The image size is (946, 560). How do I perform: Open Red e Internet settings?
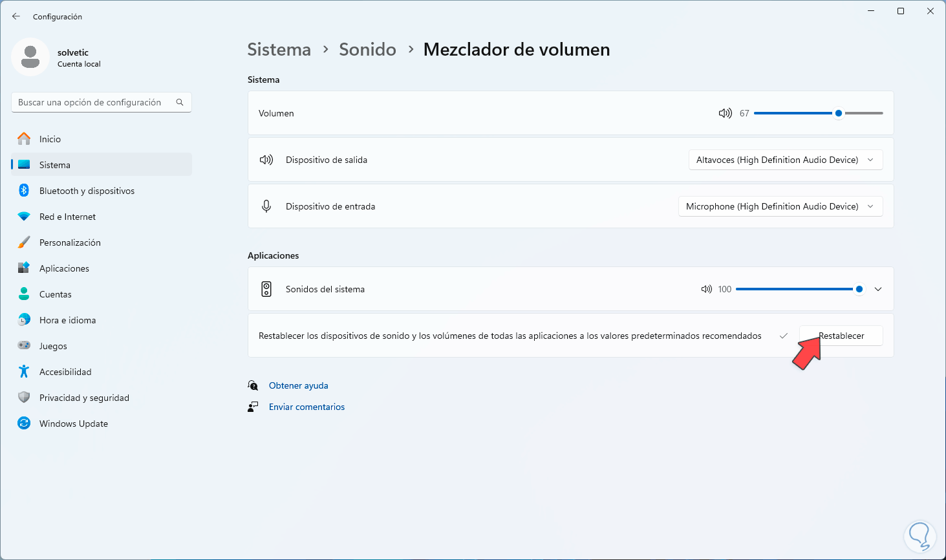67,217
